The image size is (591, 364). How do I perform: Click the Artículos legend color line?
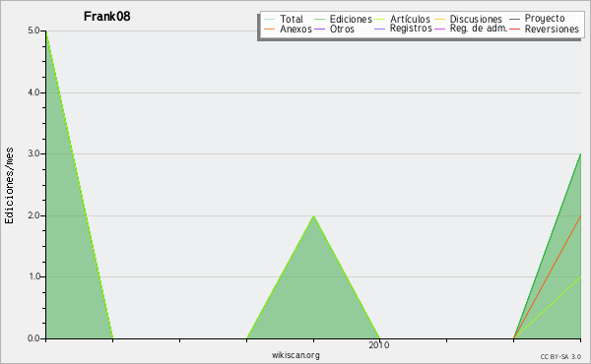(379, 20)
